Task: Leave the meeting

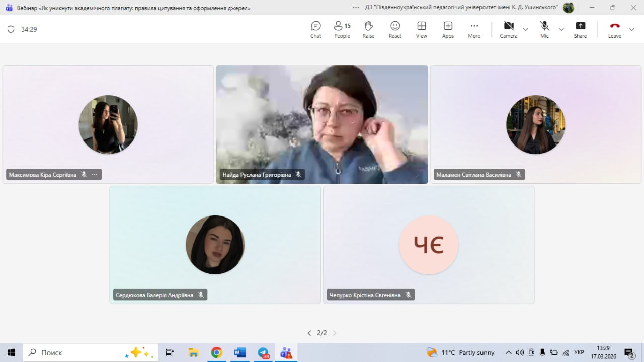Action: tap(614, 29)
